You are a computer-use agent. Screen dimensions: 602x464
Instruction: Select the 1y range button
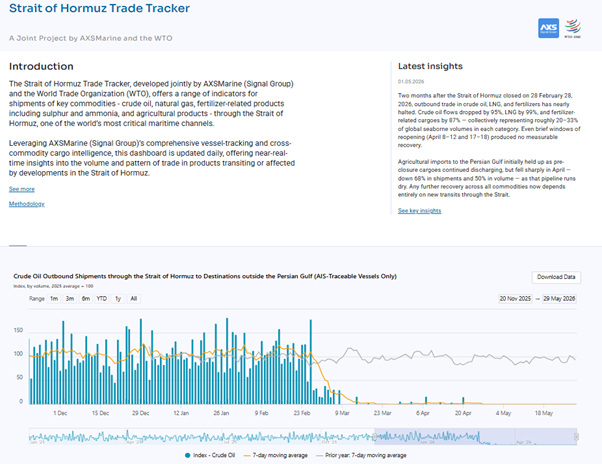[x=118, y=299]
